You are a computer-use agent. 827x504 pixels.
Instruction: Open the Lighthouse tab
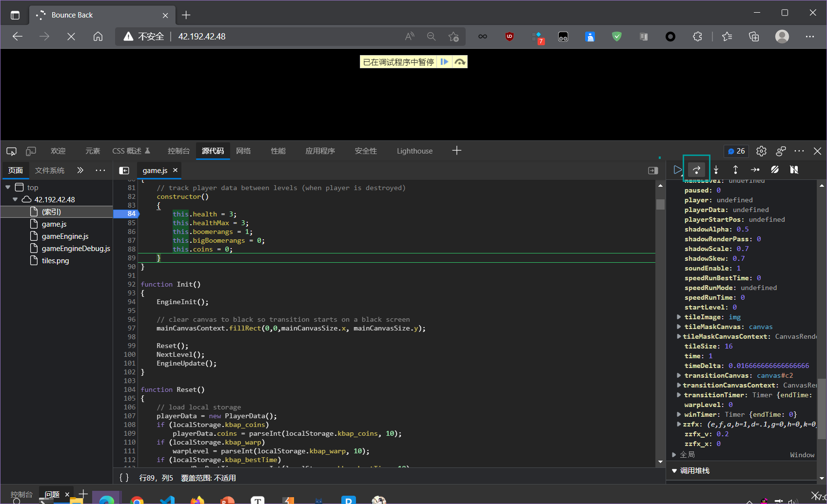(x=414, y=151)
